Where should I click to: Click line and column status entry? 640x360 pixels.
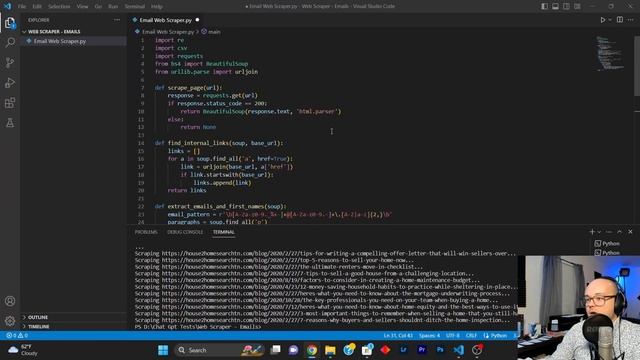pos(398,336)
